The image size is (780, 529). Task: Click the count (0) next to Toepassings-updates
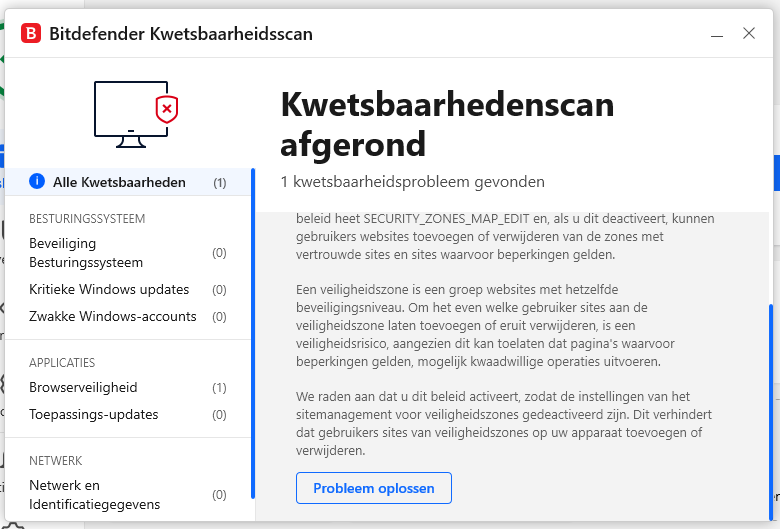click(x=219, y=415)
